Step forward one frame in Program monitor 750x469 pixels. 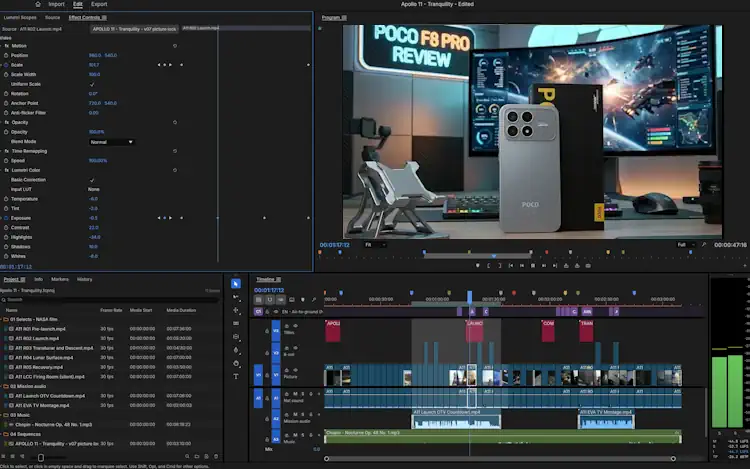[x=544, y=266]
